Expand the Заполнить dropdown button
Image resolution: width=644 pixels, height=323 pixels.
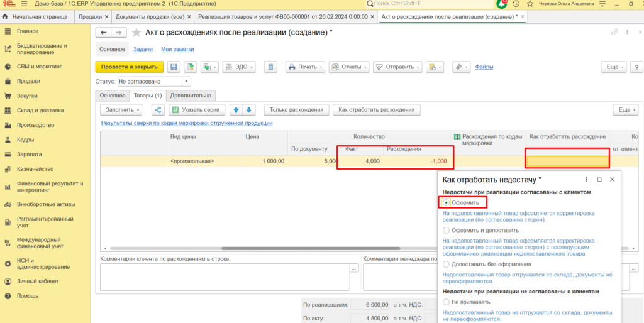coord(123,110)
